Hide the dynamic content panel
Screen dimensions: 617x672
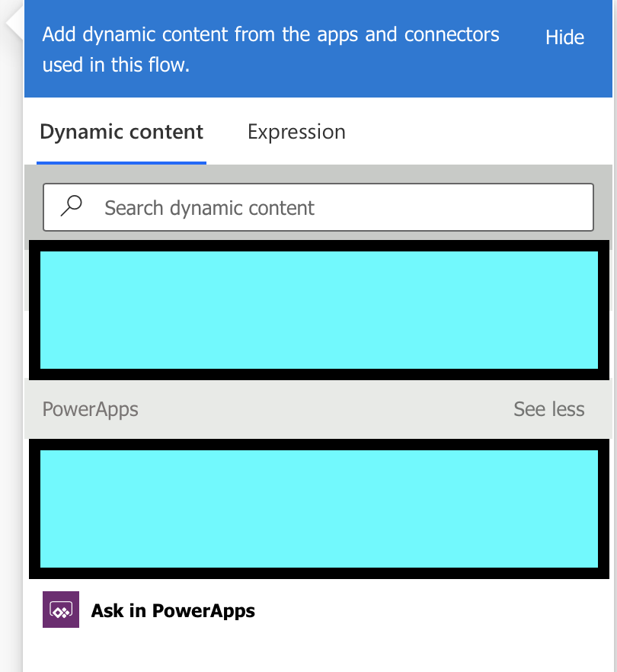564,38
